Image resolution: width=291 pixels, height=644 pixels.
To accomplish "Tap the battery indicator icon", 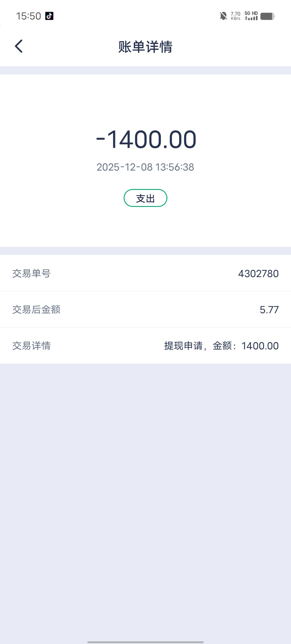I will [x=267, y=16].
